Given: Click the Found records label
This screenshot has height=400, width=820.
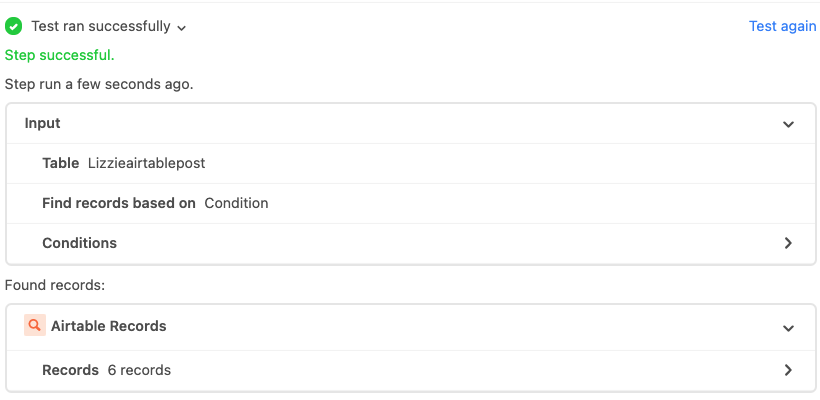Looking at the screenshot, I should tap(55, 285).
